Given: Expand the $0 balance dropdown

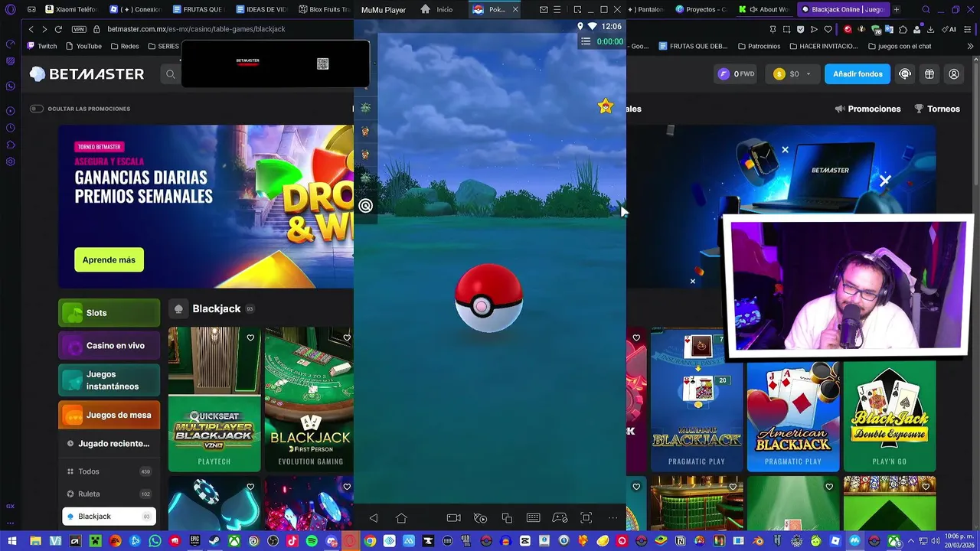Looking at the screenshot, I should tap(792, 74).
